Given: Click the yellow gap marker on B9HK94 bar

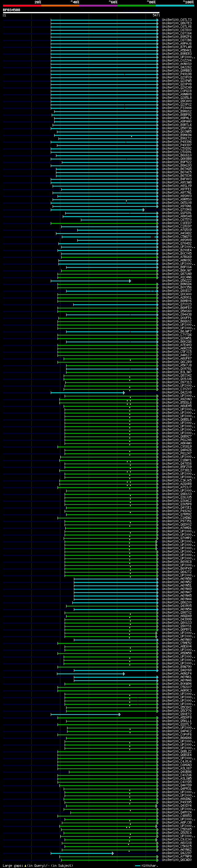Looking at the screenshot, I should pyautogui.click(x=132, y=136).
